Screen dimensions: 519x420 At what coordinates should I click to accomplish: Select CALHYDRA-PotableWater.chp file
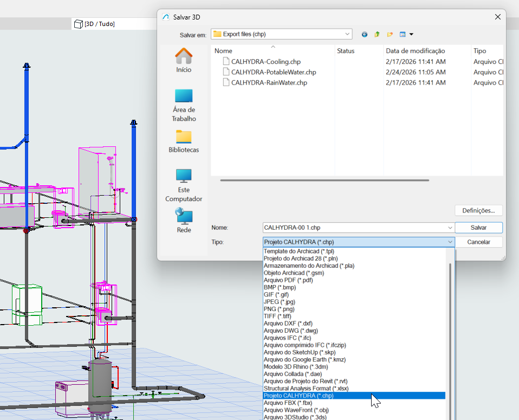(x=273, y=72)
